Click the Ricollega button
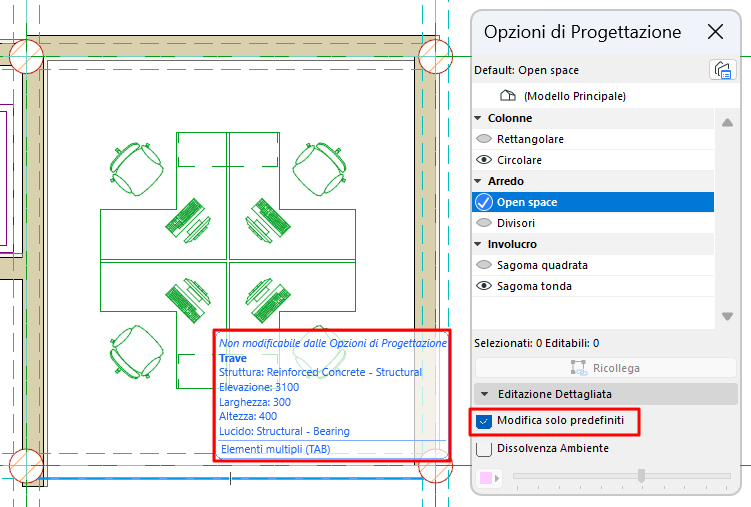 tap(605, 368)
